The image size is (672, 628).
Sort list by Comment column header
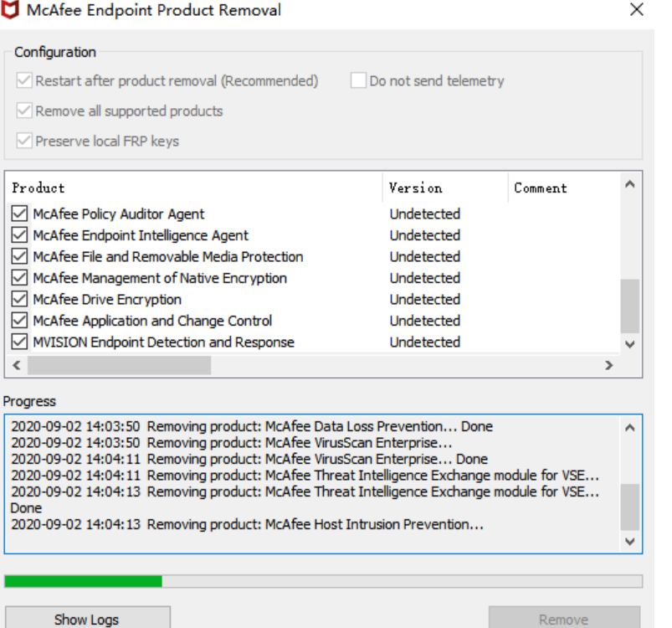point(563,188)
